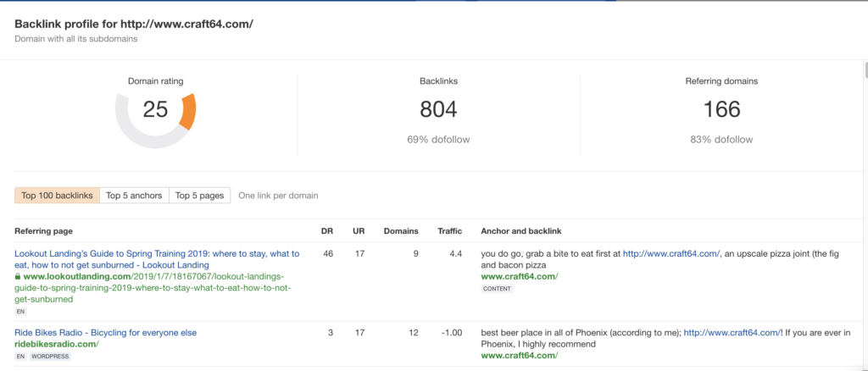This screenshot has height=371, width=868.
Task: Click the WORDPRESS badge under ridebikesradio.com
Action: (50, 357)
